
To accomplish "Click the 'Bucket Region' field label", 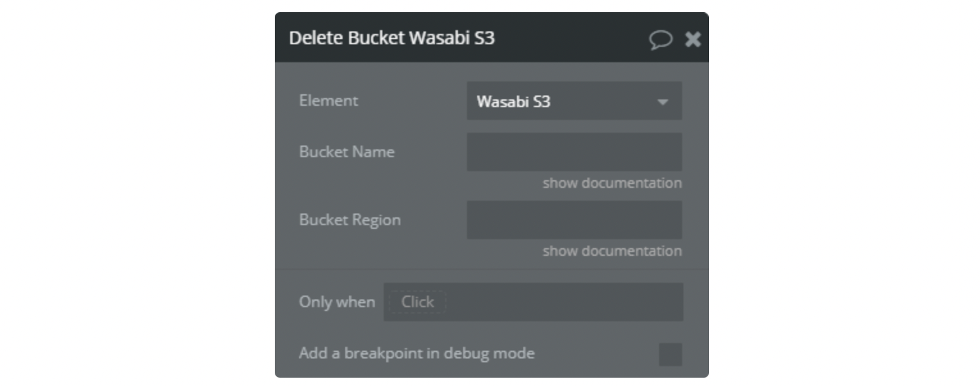I will 350,220.
